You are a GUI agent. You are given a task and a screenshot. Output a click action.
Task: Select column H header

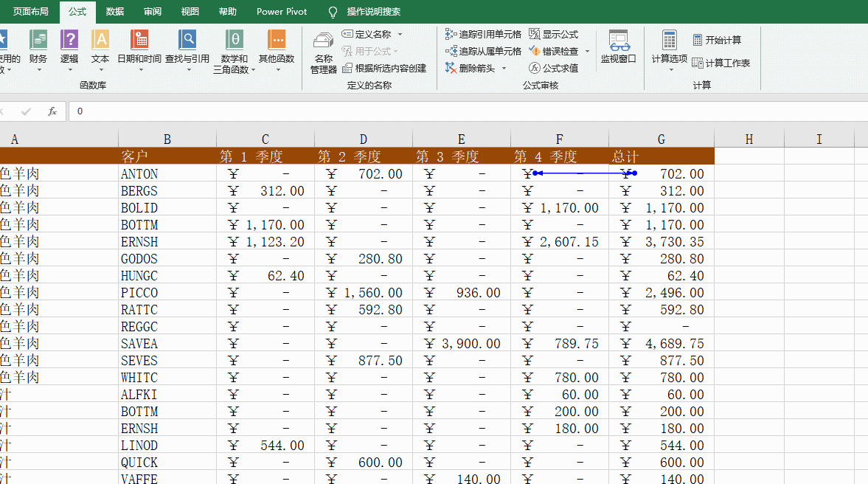[749, 139]
